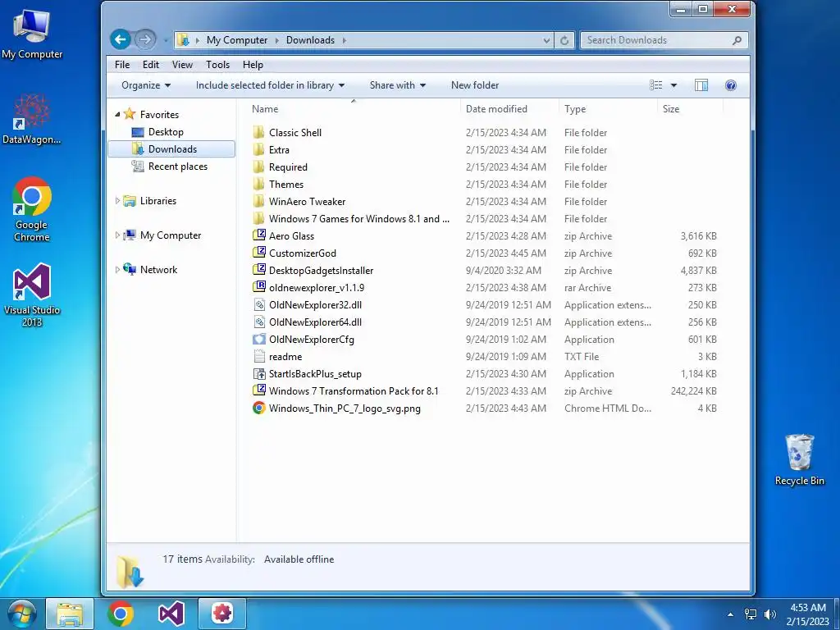Select Desktop under Favorites
840x630 pixels.
pos(166,132)
